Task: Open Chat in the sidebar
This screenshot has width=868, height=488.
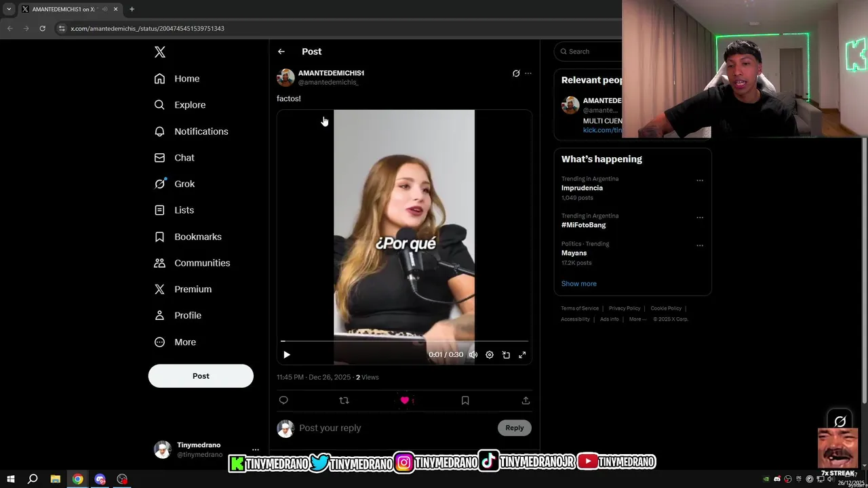Action: (174, 157)
